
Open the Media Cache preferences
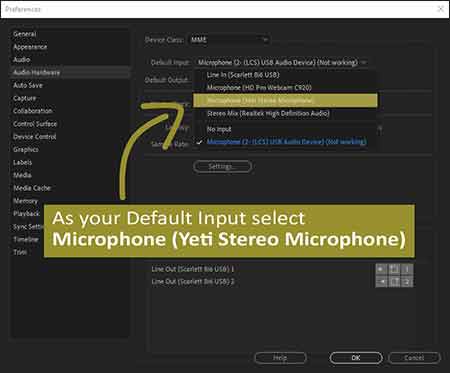pos(32,188)
